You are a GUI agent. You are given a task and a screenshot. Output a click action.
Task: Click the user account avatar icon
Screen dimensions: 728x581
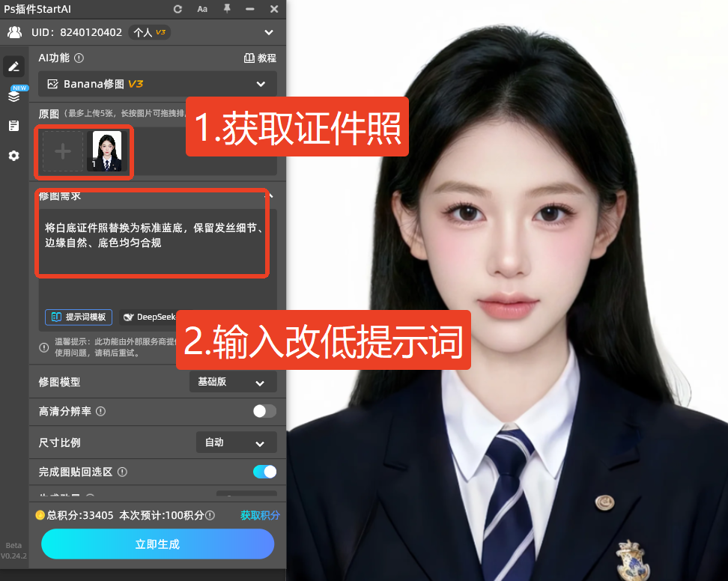(14, 32)
